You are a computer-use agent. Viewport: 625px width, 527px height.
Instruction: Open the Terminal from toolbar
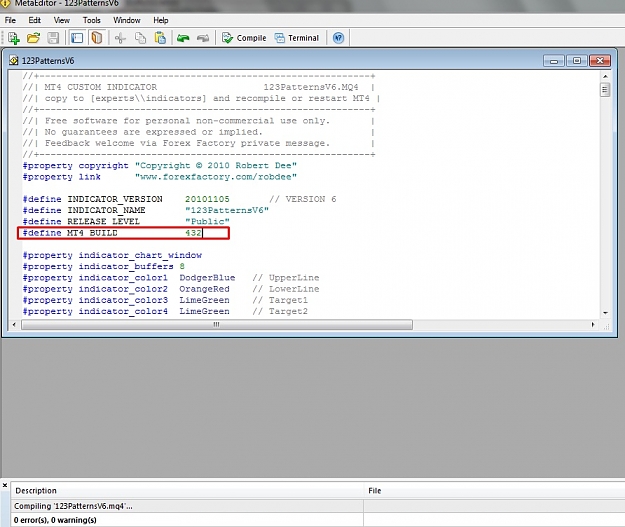tap(297, 38)
